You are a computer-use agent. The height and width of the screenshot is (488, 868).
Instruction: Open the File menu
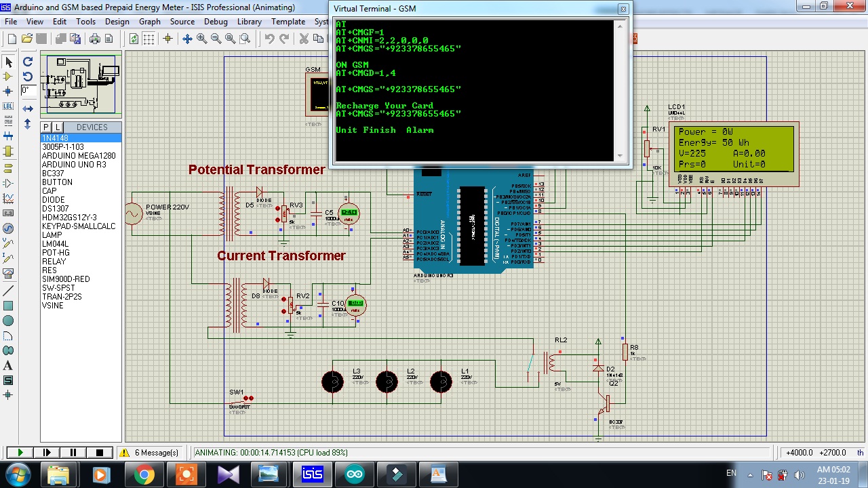coord(11,22)
